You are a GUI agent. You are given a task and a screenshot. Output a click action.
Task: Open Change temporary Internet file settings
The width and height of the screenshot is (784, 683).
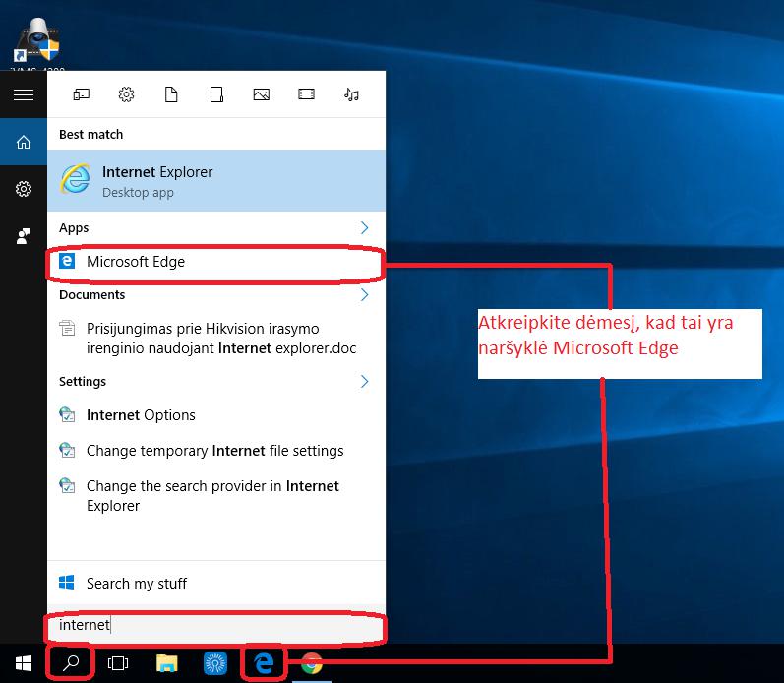tap(216, 451)
